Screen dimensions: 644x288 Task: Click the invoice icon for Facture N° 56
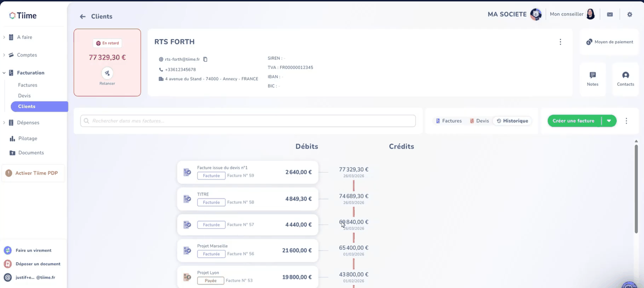187,250
